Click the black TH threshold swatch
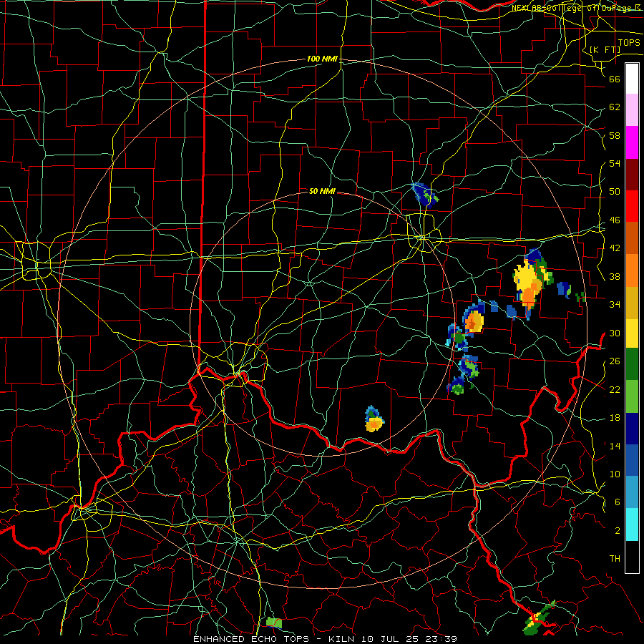This screenshot has height=644, width=644. pyautogui.click(x=632, y=556)
